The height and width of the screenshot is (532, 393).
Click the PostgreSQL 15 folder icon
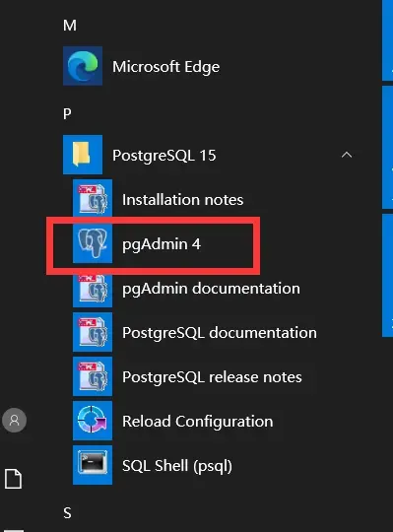pyautogui.click(x=83, y=155)
